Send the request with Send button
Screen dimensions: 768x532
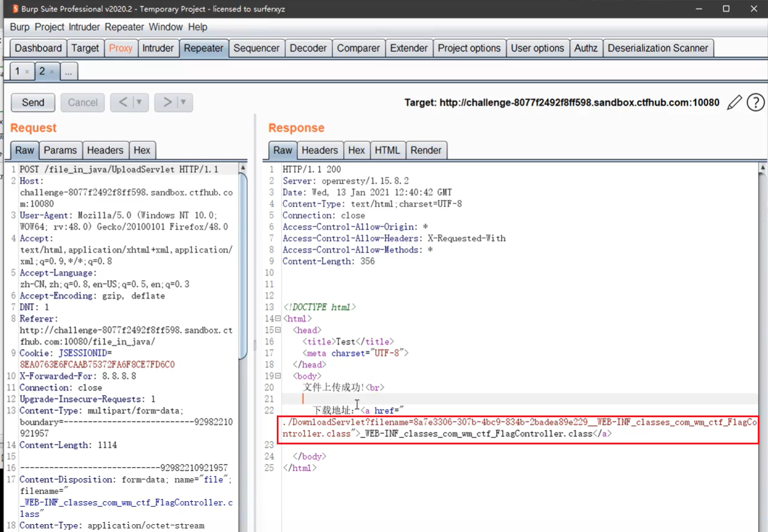coord(33,102)
